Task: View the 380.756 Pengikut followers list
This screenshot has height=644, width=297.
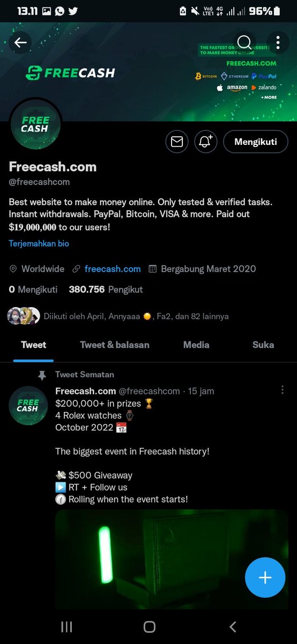Action: point(106,290)
